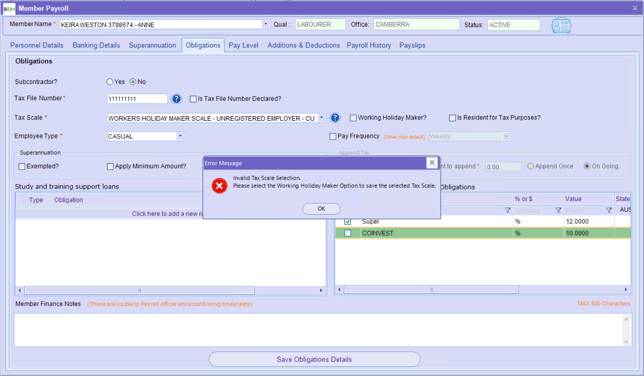
Task: Go to the Superannuation tab
Action: click(x=152, y=45)
